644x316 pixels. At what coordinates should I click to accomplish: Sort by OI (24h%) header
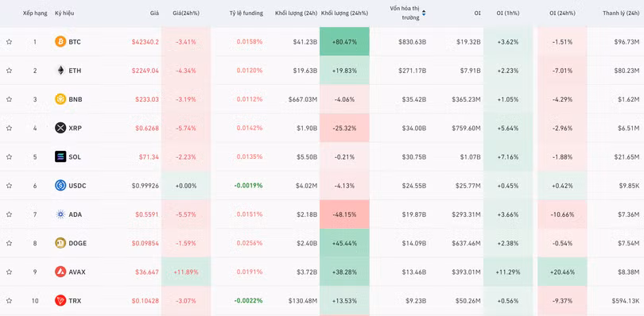pyautogui.click(x=562, y=13)
